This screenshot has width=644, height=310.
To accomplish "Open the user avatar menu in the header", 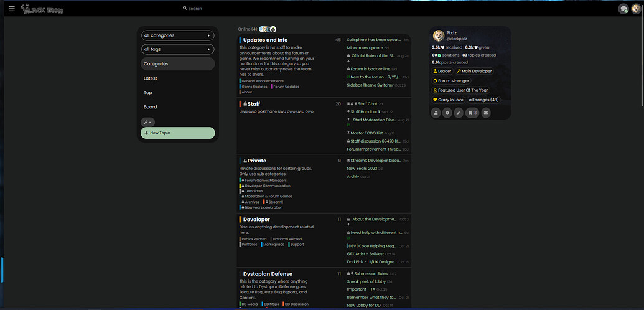I will click(635, 9).
